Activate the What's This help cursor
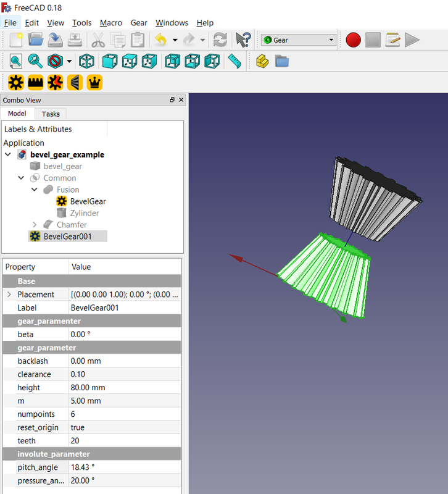The image size is (448, 494). (x=243, y=40)
